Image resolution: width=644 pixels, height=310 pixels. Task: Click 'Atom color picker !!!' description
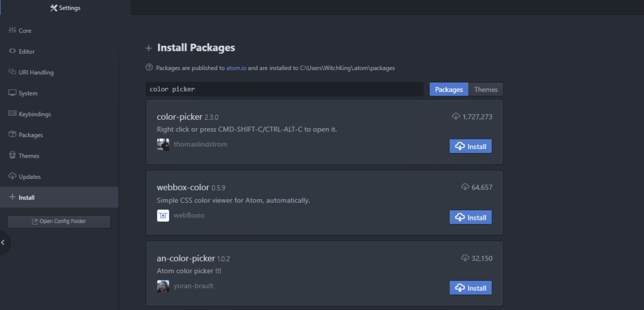click(x=189, y=271)
